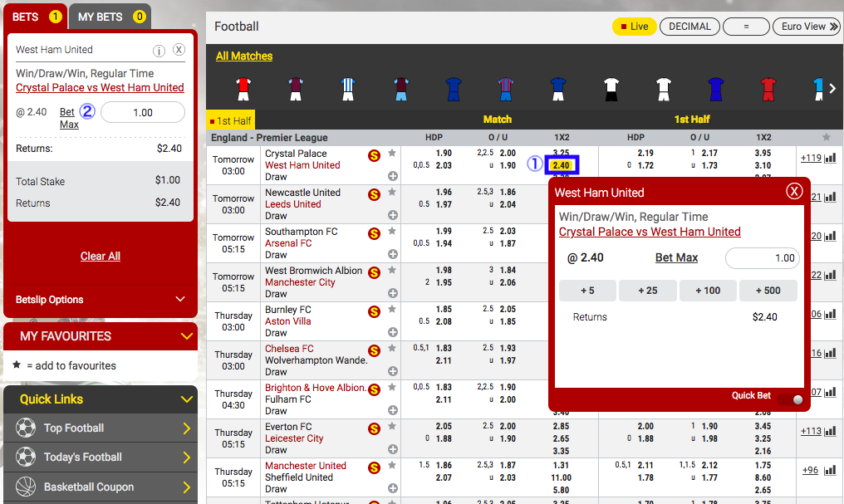Favourite the Brighton & Hove Albion match star

[x=392, y=387]
